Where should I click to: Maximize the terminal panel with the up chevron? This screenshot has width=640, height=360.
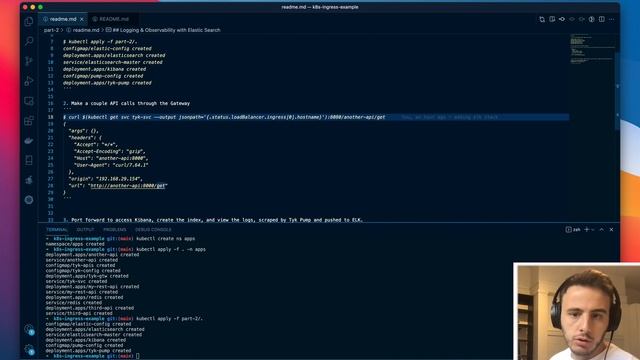click(x=602, y=229)
